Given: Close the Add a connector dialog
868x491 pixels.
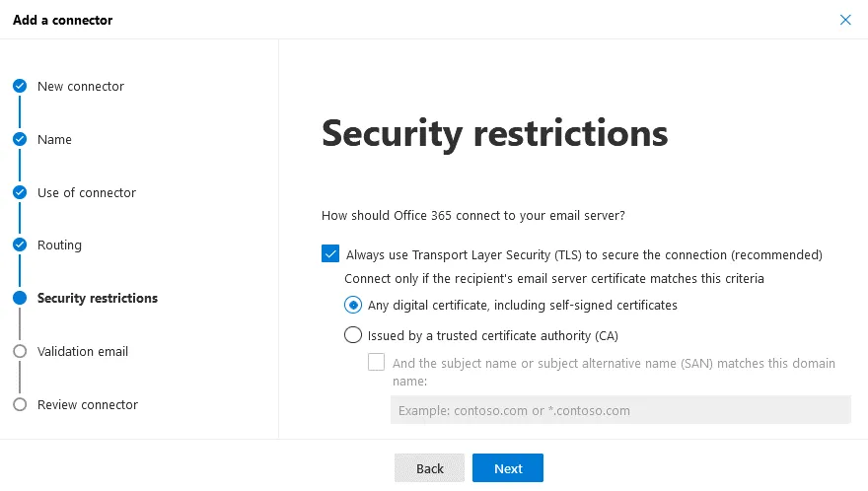Looking at the screenshot, I should pyautogui.click(x=845, y=20).
